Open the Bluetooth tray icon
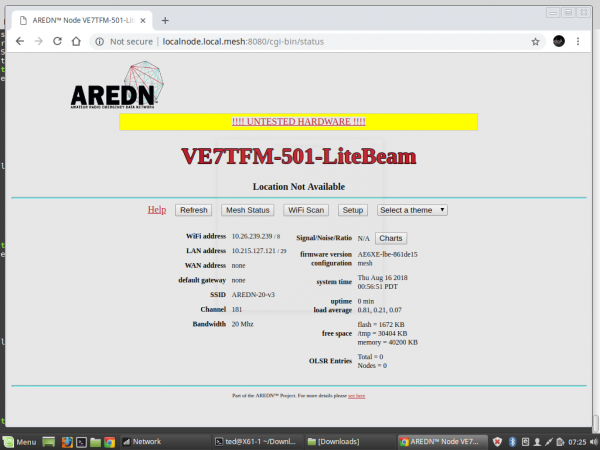Image resolution: width=600 pixels, height=450 pixels. point(512,442)
